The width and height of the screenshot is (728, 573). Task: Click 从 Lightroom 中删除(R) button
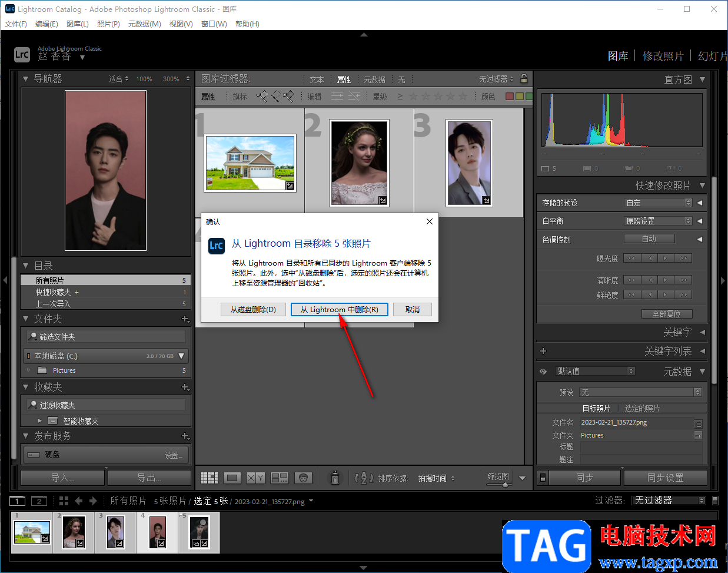(340, 309)
